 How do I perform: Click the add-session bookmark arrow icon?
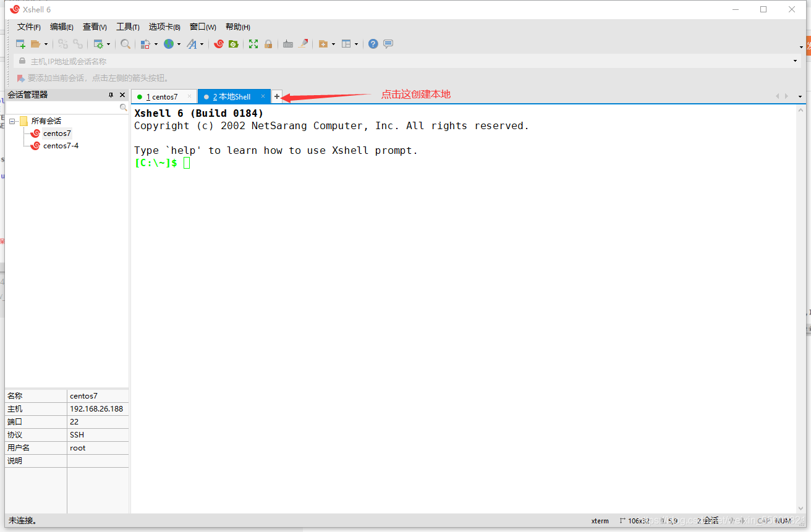[21, 78]
